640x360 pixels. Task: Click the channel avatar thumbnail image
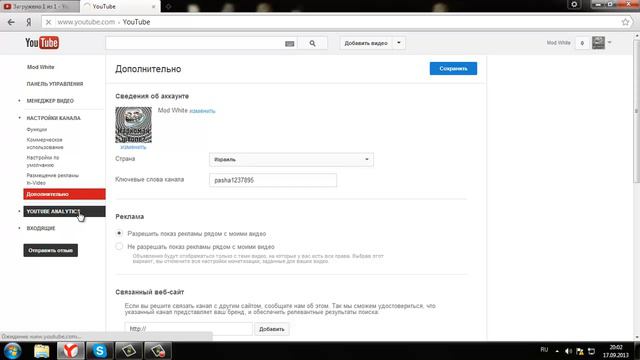(x=133, y=125)
